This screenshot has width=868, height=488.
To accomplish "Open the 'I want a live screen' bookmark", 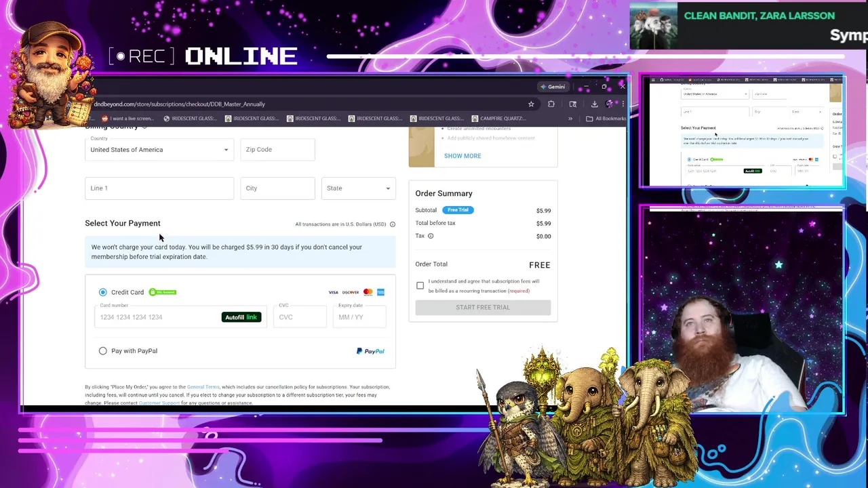I will (128, 119).
